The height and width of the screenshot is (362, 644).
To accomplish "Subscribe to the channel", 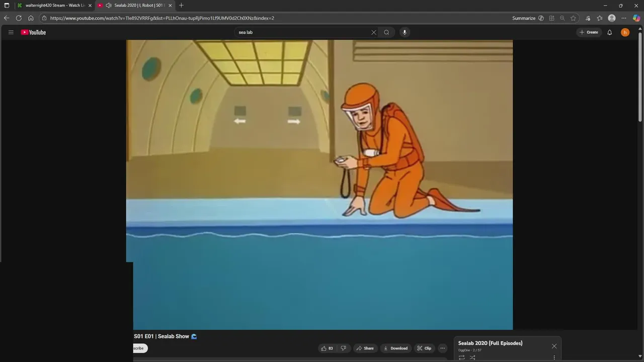I will pyautogui.click(x=140, y=348).
